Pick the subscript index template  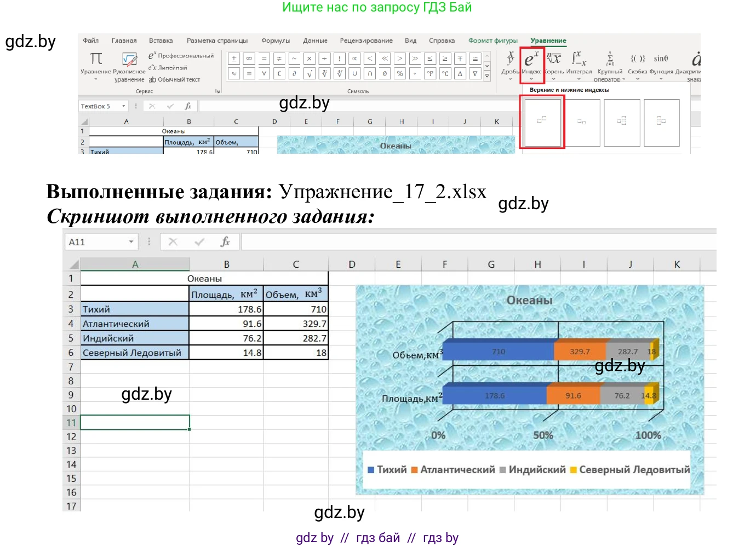(582, 122)
